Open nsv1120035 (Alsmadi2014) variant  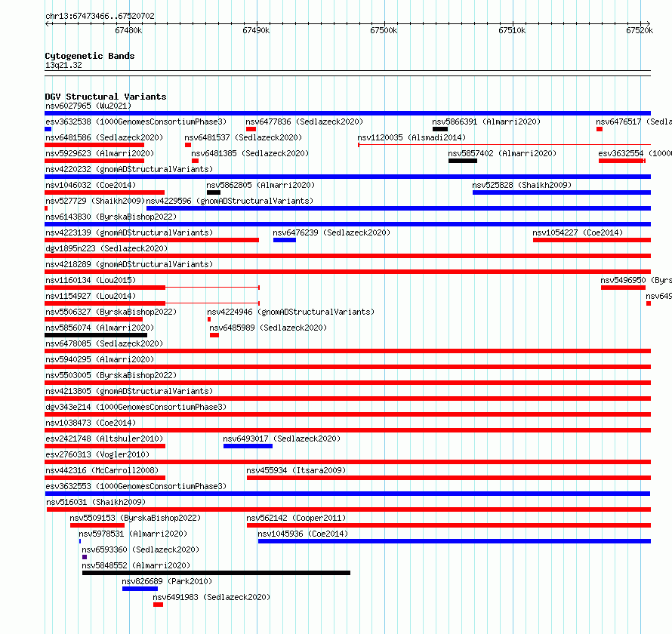412,137
